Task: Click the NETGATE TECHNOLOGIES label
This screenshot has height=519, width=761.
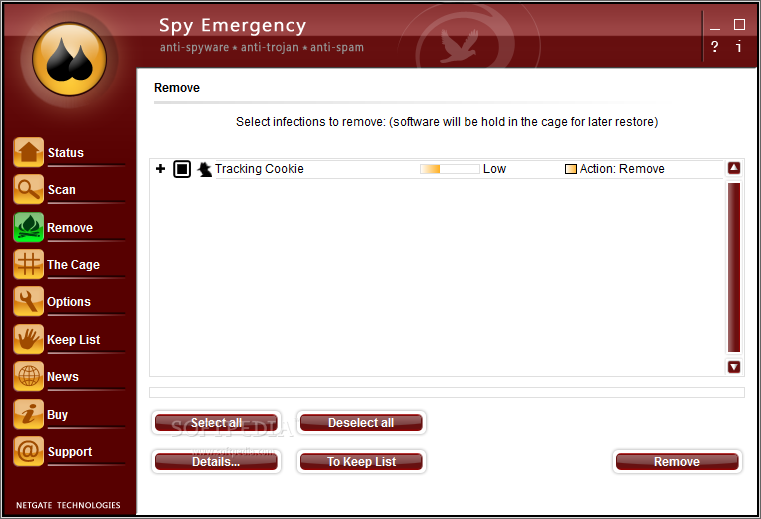Action: click(x=68, y=505)
